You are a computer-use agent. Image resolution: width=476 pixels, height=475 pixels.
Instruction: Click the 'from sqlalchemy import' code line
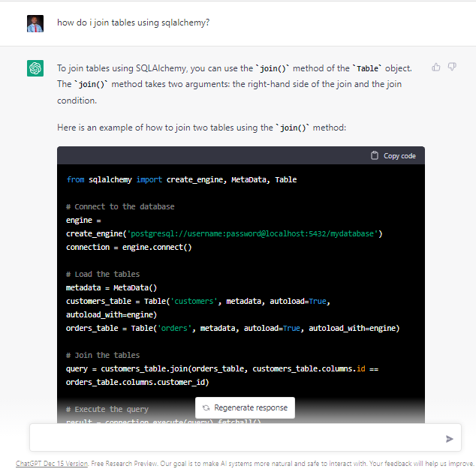(181, 179)
